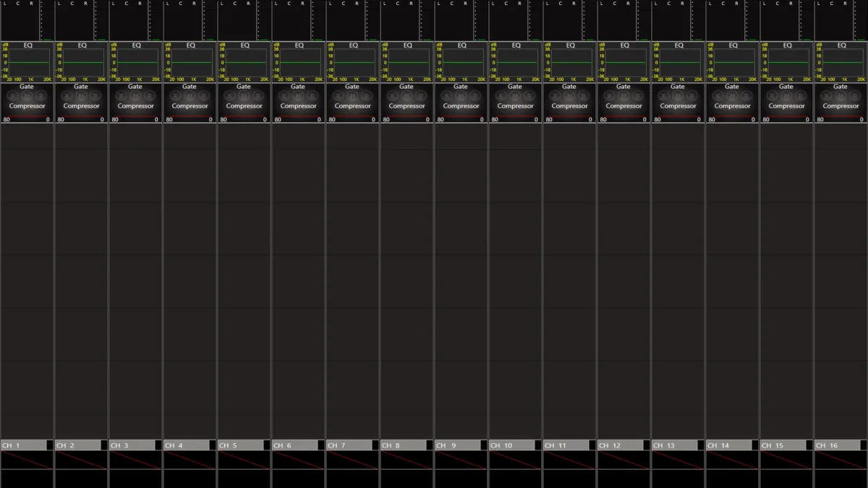Click the black color box beside CH 15
868x488 pixels.
tap(809, 445)
